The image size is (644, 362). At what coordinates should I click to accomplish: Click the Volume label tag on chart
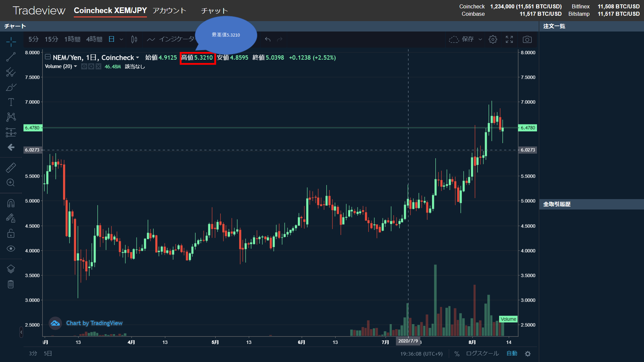(x=508, y=319)
